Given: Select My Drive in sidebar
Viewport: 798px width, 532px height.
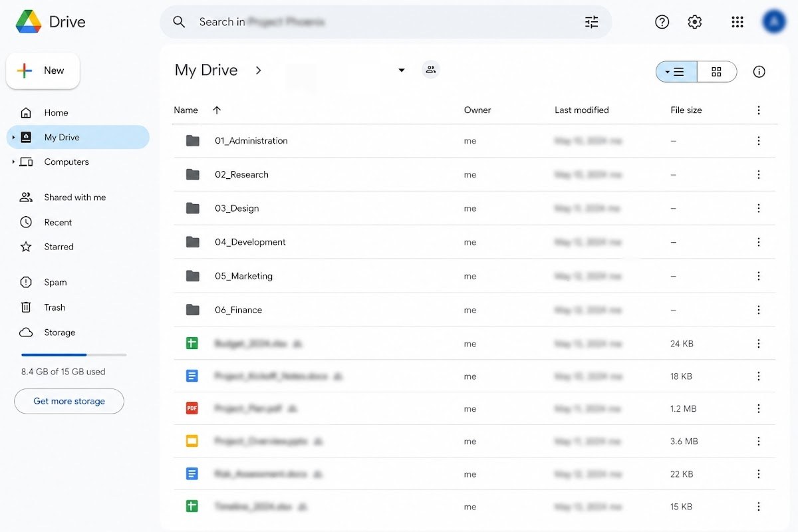Looking at the screenshot, I should (78, 138).
